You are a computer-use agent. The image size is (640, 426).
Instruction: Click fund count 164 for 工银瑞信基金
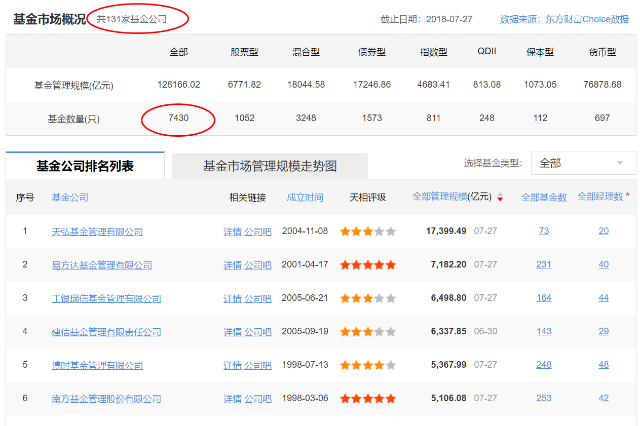coord(544,298)
